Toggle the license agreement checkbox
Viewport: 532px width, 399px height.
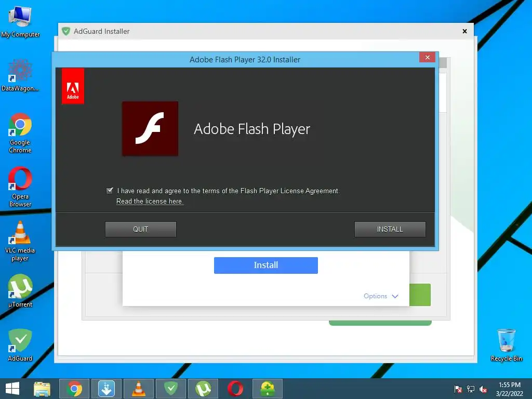pyautogui.click(x=110, y=191)
